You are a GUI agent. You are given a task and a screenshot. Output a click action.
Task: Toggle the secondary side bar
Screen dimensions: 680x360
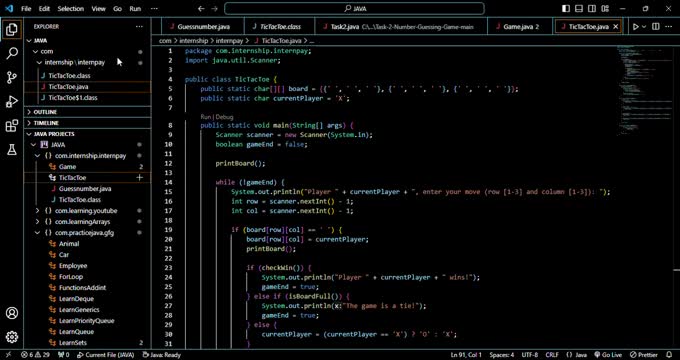tap(592, 9)
